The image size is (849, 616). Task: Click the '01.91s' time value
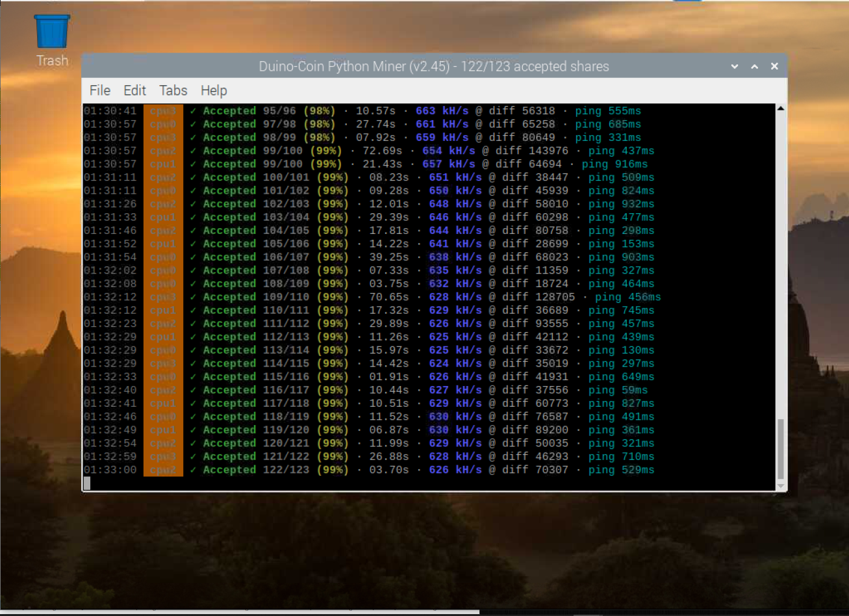[388, 377]
